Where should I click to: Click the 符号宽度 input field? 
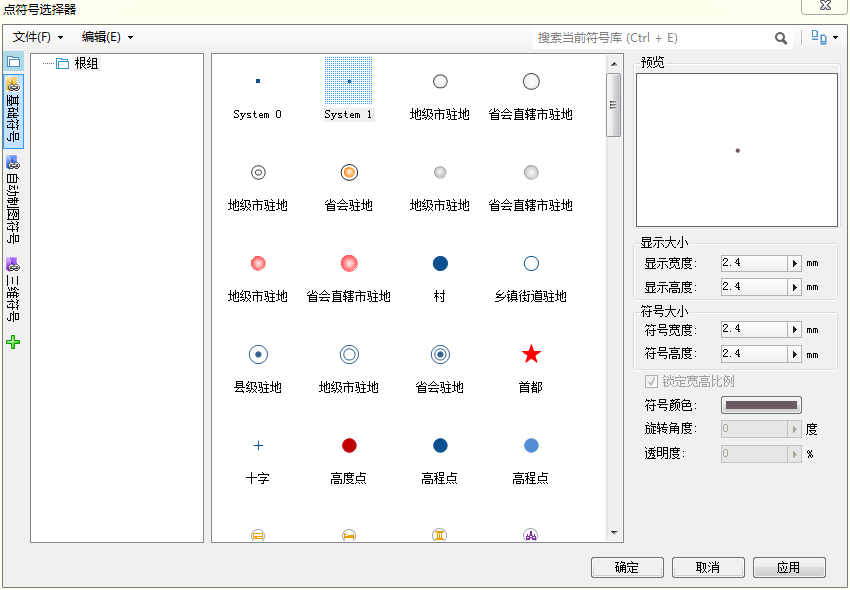click(754, 330)
